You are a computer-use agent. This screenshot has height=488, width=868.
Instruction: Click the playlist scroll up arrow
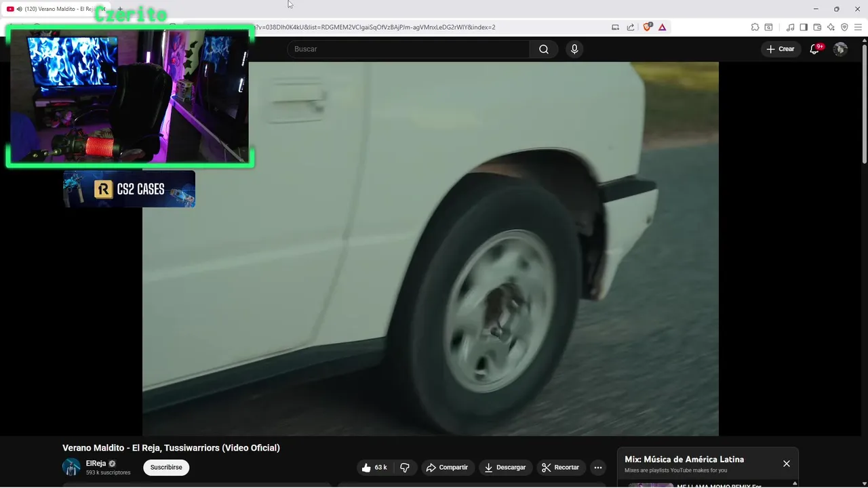795,484
